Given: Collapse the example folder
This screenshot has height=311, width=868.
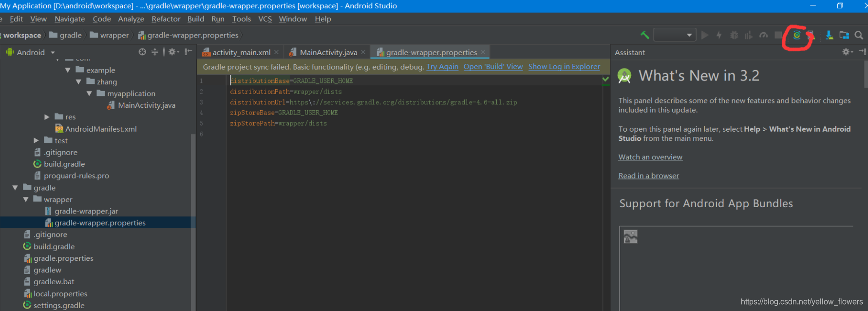Looking at the screenshot, I should pos(68,70).
